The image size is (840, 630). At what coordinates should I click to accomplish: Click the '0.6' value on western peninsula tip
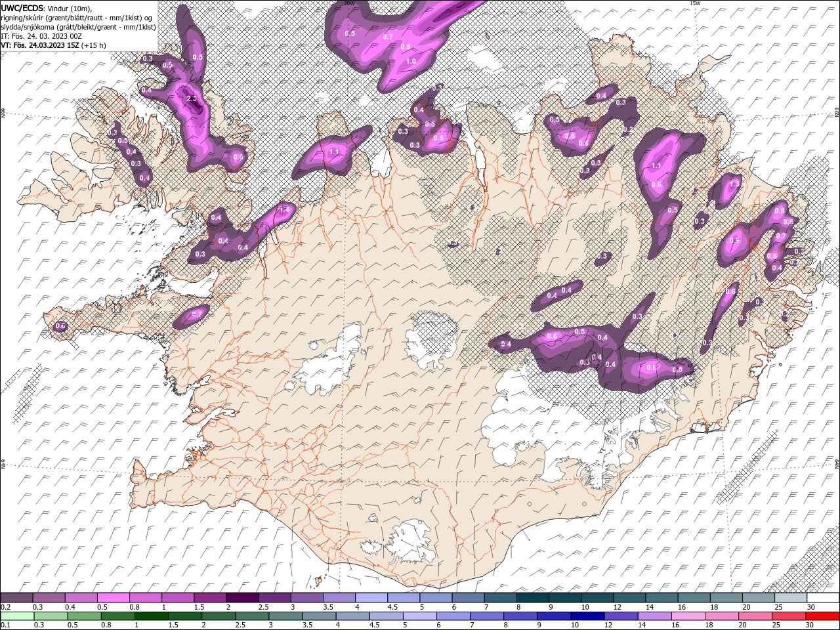point(61,326)
